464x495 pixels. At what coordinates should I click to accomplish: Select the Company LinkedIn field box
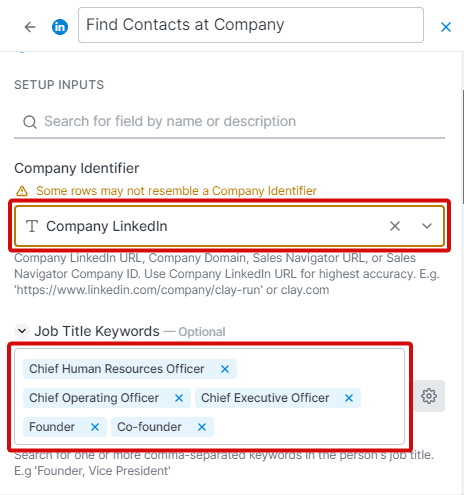(x=229, y=226)
